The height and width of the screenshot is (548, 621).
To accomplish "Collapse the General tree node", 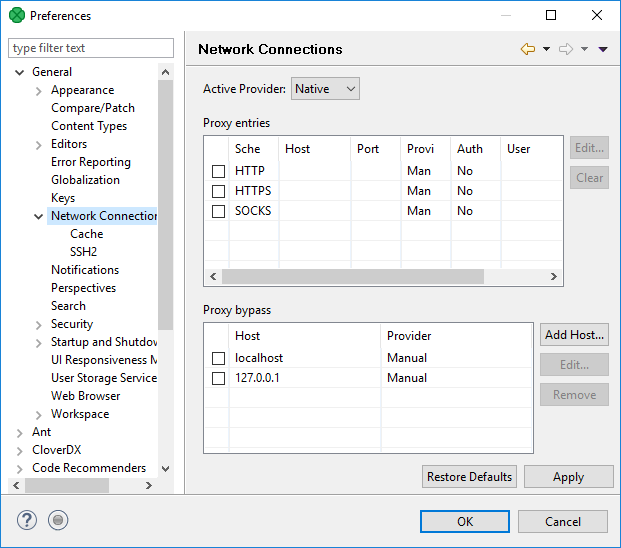I will [x=20, y=72].
